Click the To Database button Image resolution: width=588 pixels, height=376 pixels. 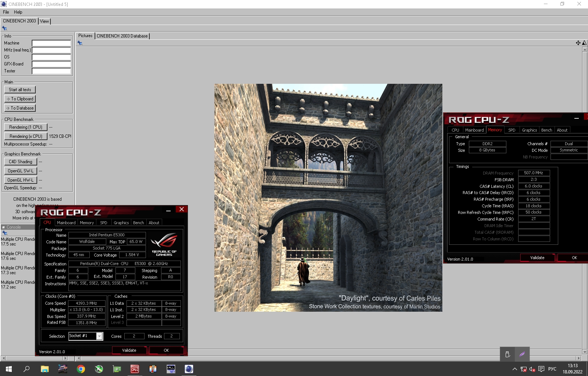pos(20,108)
